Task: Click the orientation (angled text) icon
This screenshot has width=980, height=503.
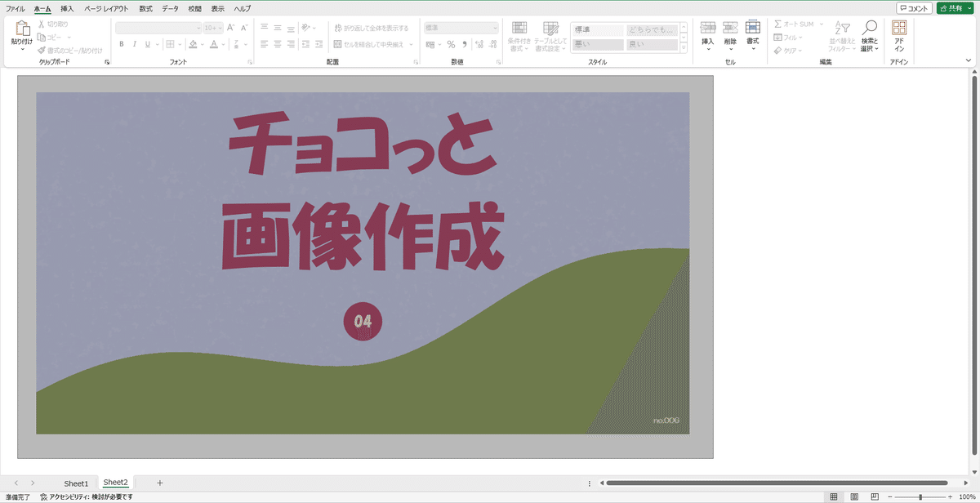Action: click(x=305, y=28)
